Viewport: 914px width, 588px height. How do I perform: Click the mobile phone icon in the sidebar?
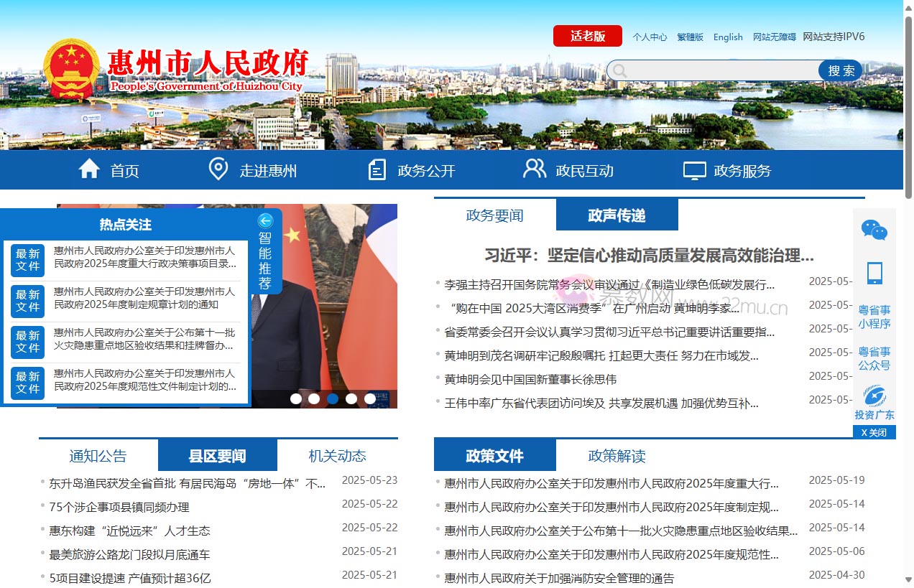[x=874, y=273]
